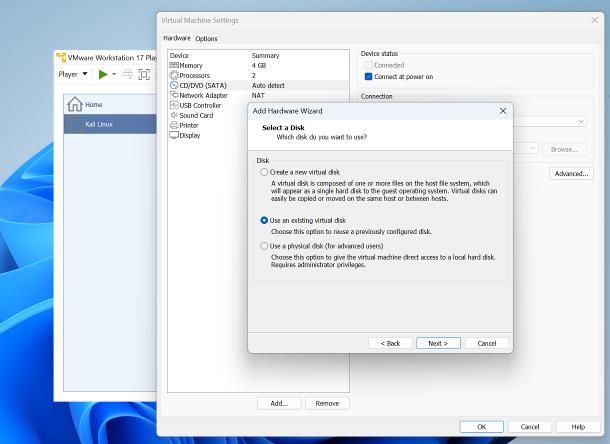Select the Printer row text
This screenshot has height=444, width=610.
189,125
